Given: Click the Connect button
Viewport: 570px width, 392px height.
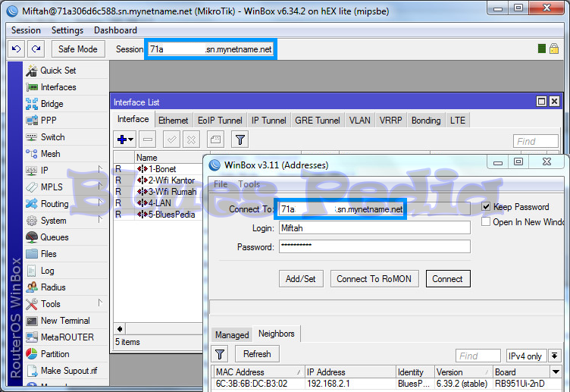Looking at the screenshot, I should (x=447, y=279).
